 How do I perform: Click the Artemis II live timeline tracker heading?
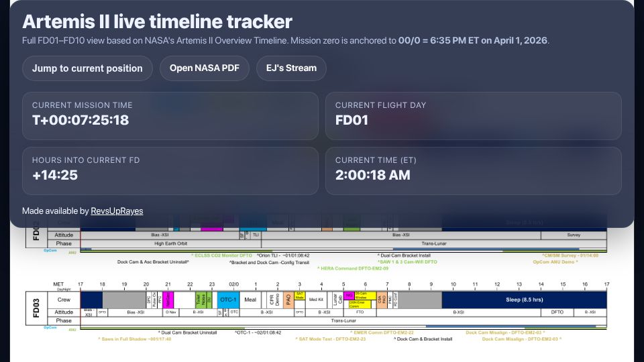157,21
